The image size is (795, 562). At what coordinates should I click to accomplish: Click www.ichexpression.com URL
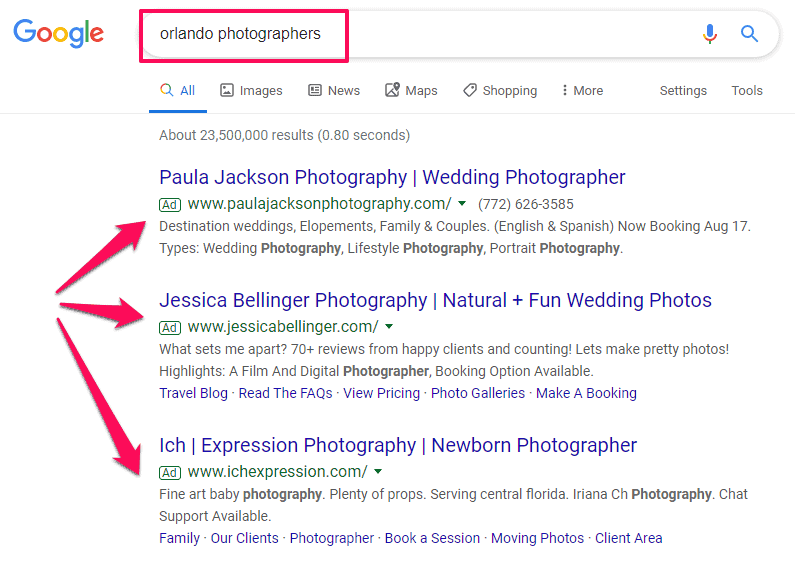point(277,472)
